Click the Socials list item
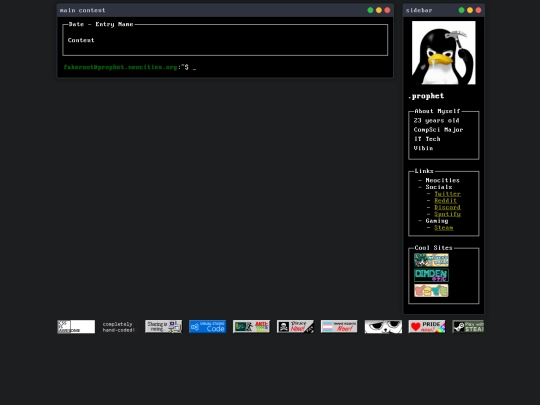Screen dimensions: 540x405 coord(438,187)
